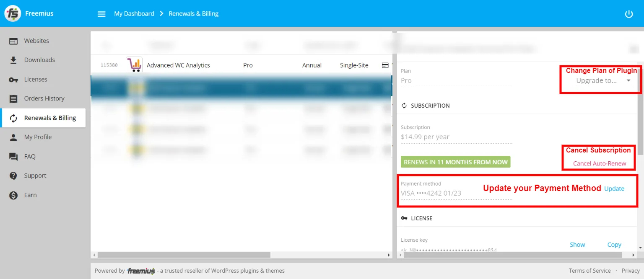The height and width of the screenshot is (279, 644).
Task: Click the power logout icon
Action: click(628, 14)
